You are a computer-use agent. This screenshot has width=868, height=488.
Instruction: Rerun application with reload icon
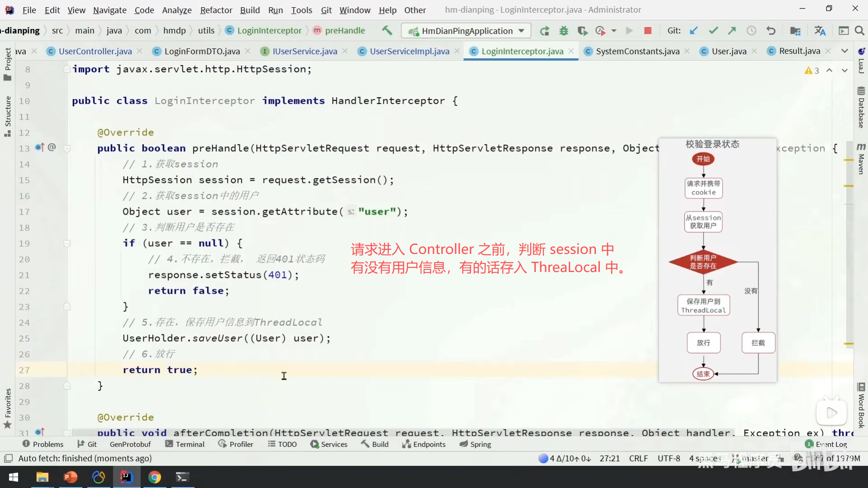coord(544,31)
